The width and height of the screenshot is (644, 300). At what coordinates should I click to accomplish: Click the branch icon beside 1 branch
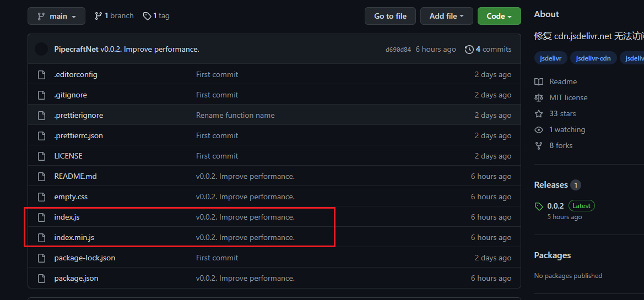pyautogui.click(x=98, y=16)
